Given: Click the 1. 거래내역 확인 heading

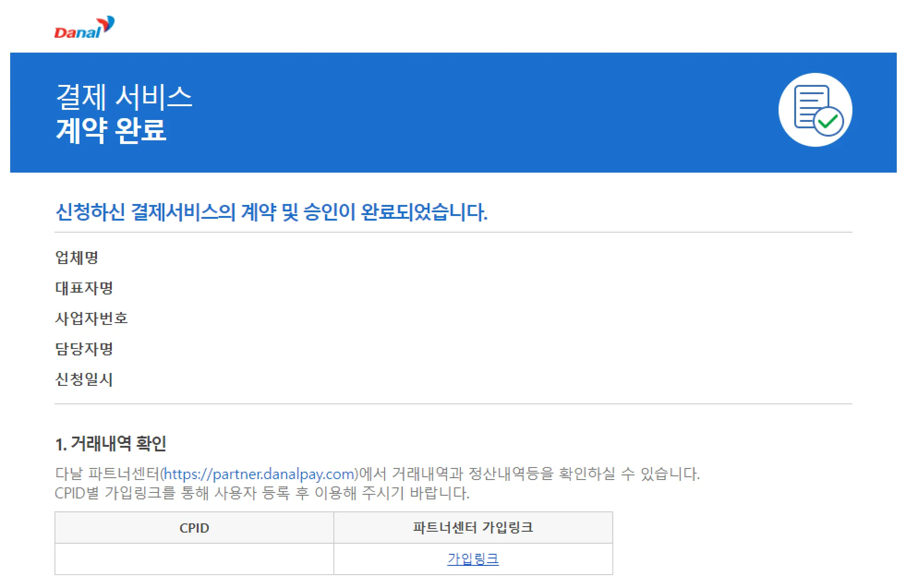Looking at the screenshot, I should click(111, 444).
